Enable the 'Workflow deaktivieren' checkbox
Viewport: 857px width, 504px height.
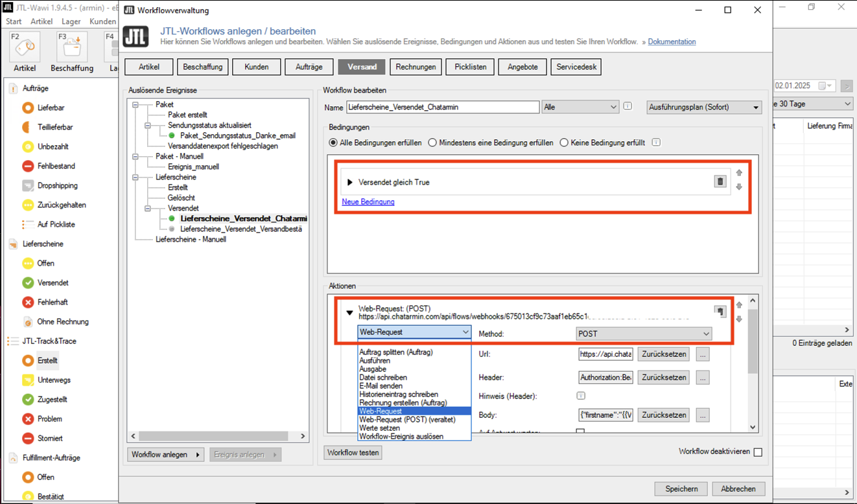(758, 452)
